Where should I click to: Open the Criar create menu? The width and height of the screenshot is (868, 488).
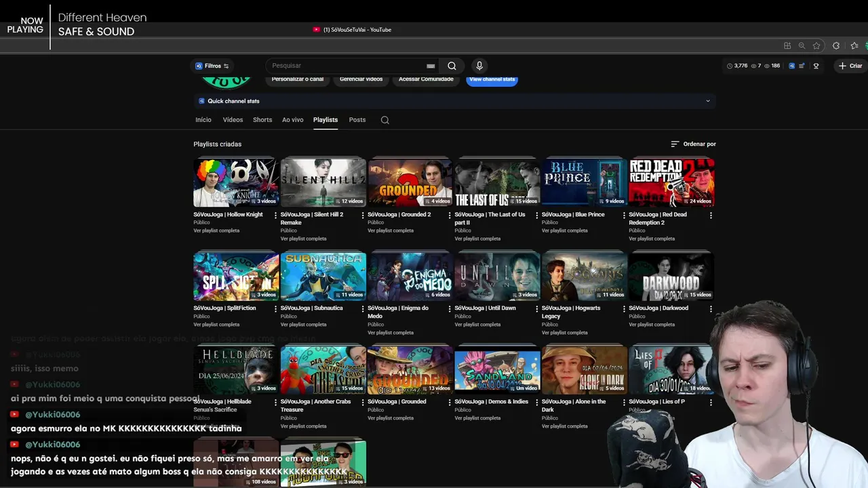[x=850, y=66]
